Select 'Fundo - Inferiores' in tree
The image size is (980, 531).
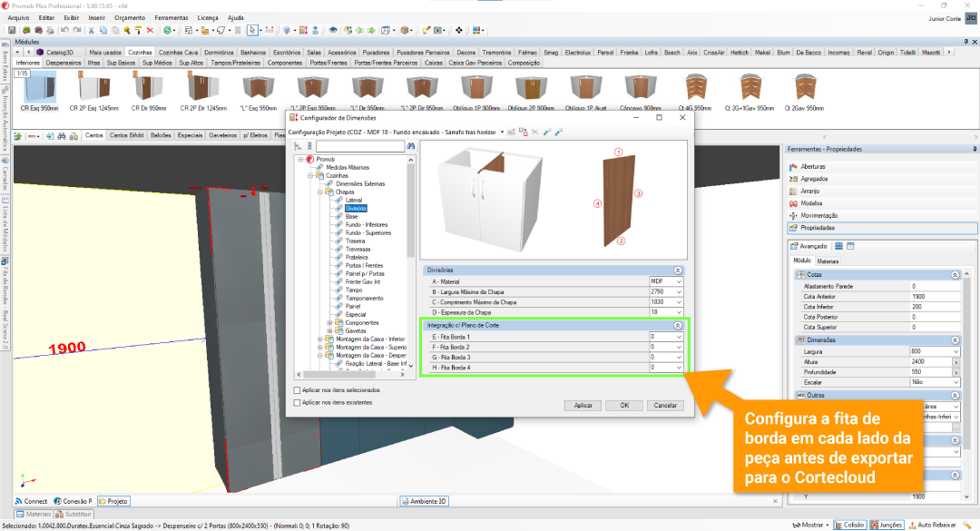click(x=366, y=224)
